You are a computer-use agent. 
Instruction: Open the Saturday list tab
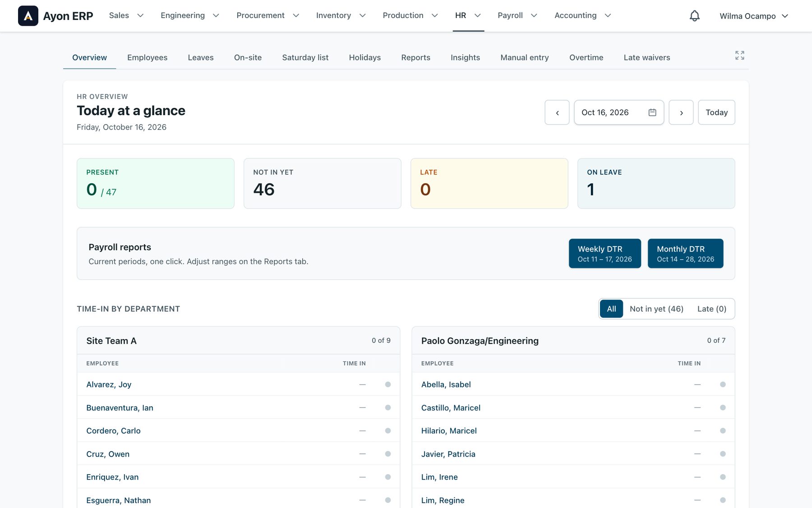coord(305,57)
